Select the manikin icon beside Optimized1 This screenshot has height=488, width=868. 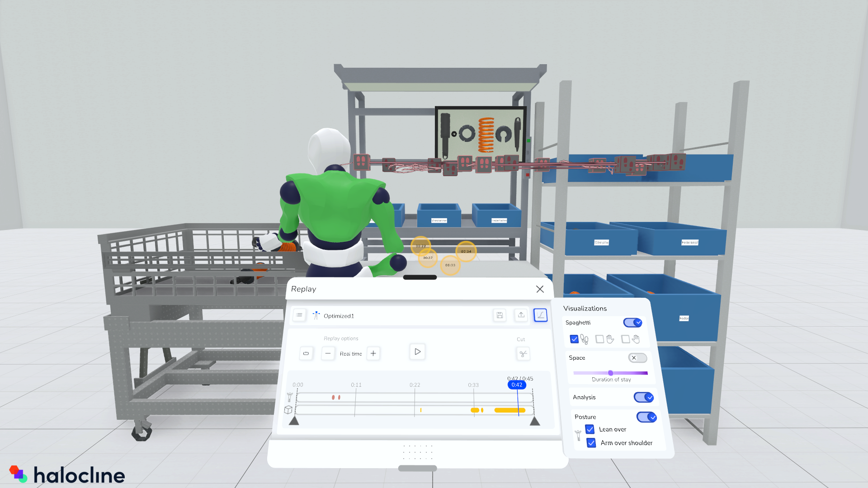click(x=316, y=315)
